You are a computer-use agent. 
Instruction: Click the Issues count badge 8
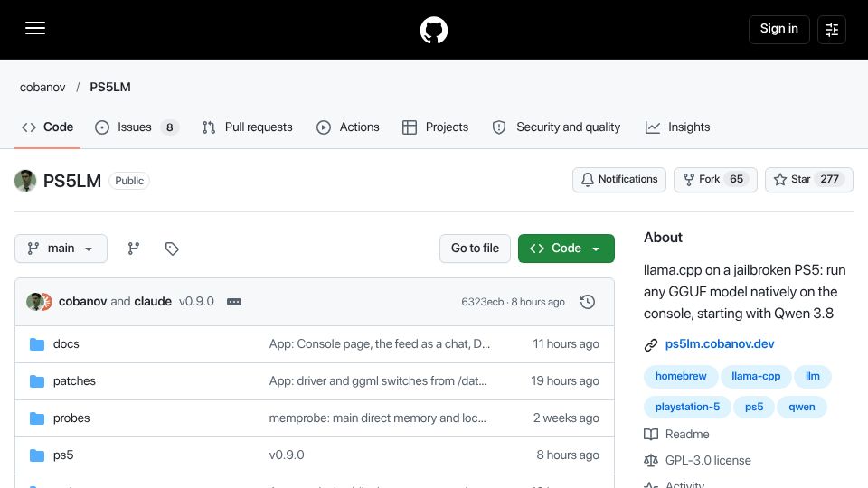169,127
